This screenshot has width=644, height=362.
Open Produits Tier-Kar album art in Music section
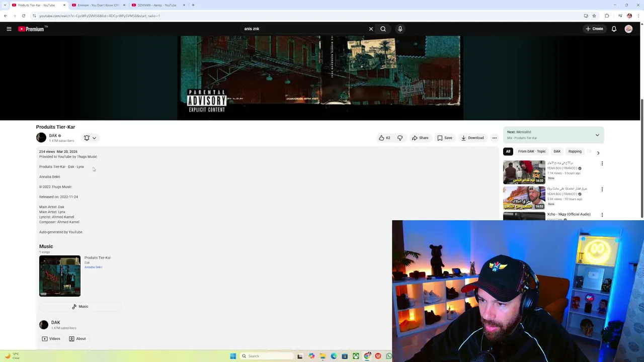(x=60, y=276)
